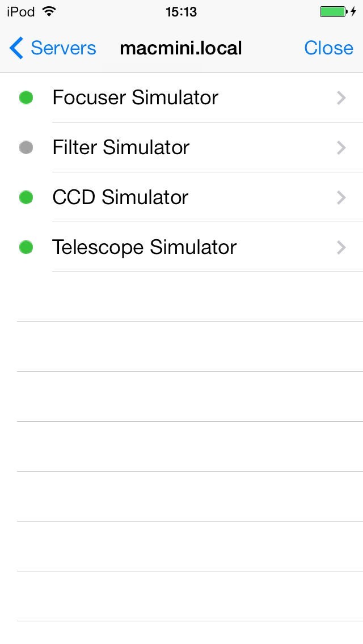Tap the iPod carrier label
This screenshot has width=363, height=644.
pos(20,12)
